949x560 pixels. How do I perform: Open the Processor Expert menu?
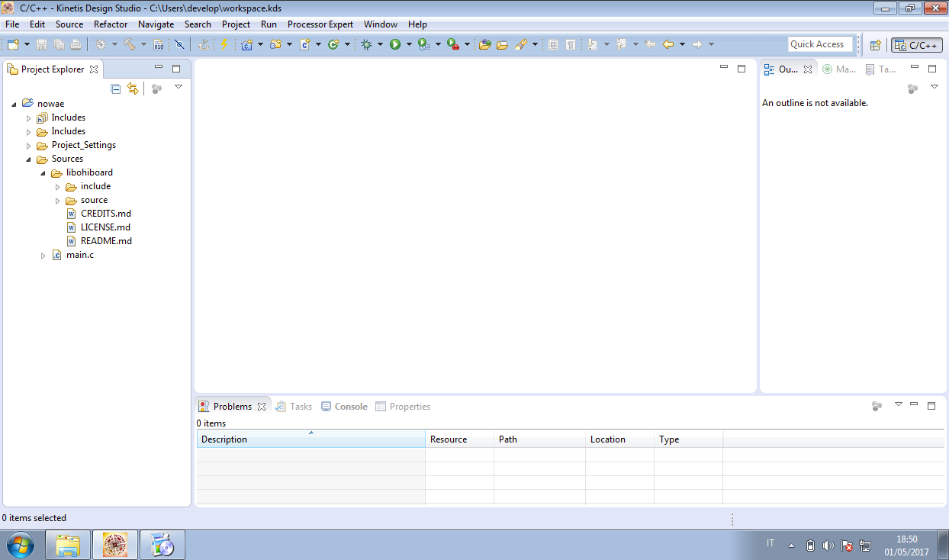[x=320, y=24]
